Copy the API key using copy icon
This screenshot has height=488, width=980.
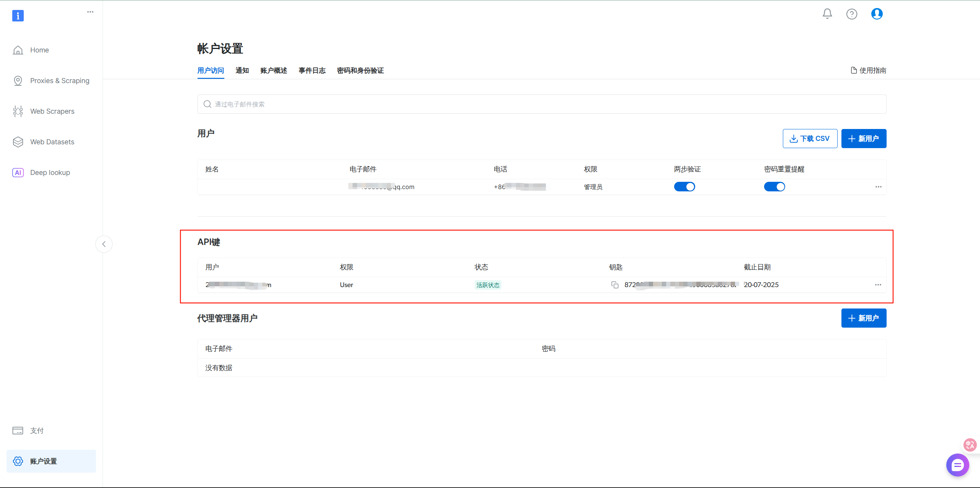615,285
